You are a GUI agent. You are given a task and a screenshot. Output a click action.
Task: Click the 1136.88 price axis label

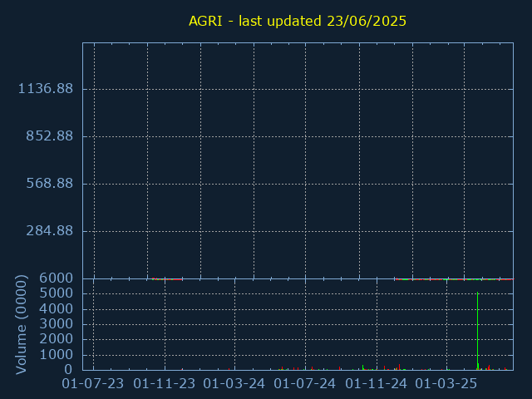click(46, 89)
